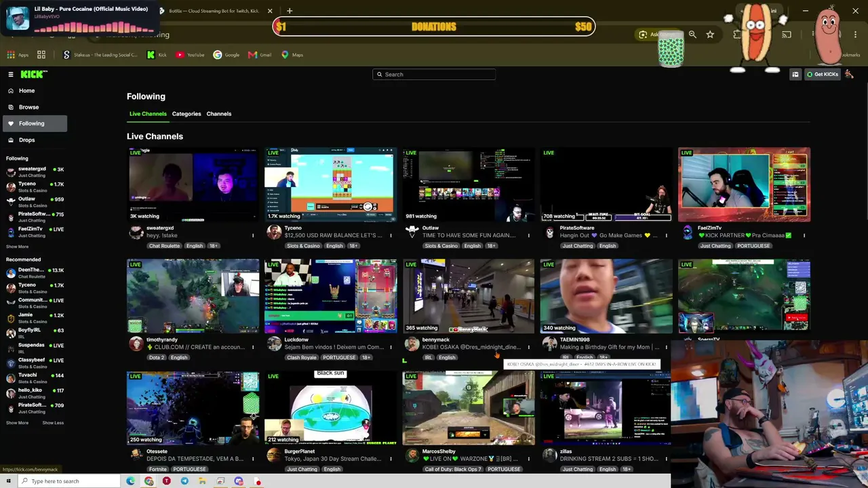Screen dimensions: 868x488
Task: Click the zoom magnifier icon in the address bar
Action: click(x=692, y=35)
